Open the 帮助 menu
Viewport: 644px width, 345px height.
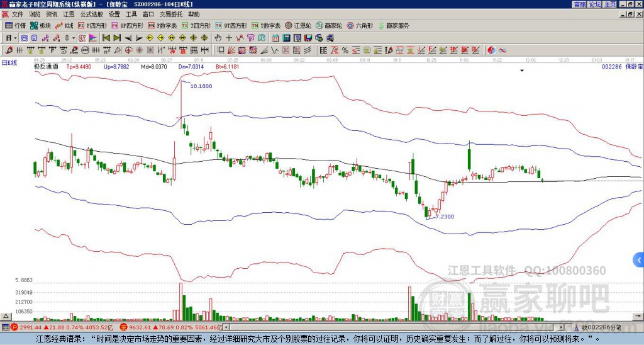click(x=194, y=14)
